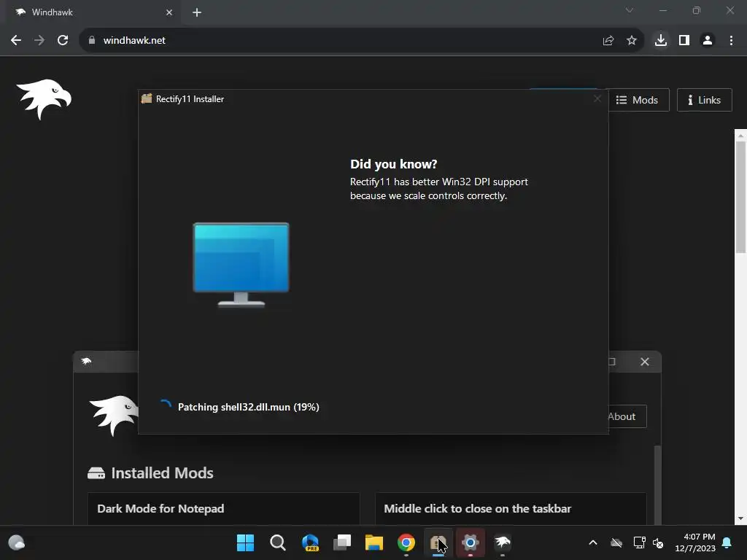Click the Windhawk app eagle logo
The height and width of the screenshot is (560, 747).
[x=114, y=416]
